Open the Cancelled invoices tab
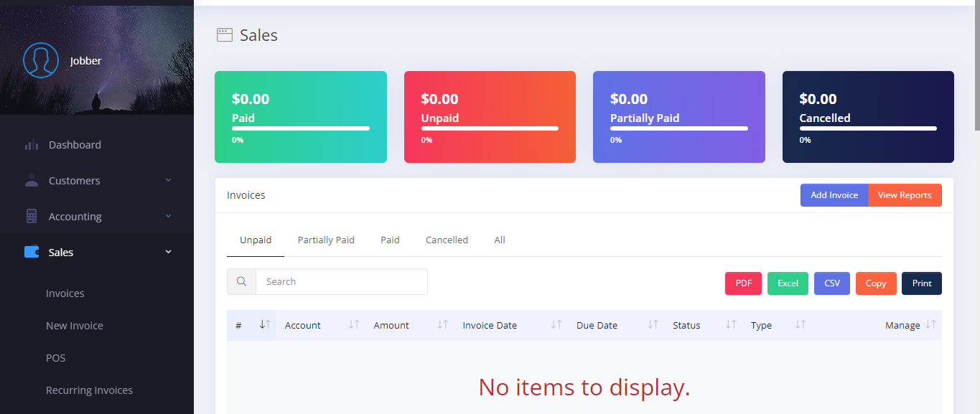The width and height of the screenshot is (980, 414). (447, 240)
